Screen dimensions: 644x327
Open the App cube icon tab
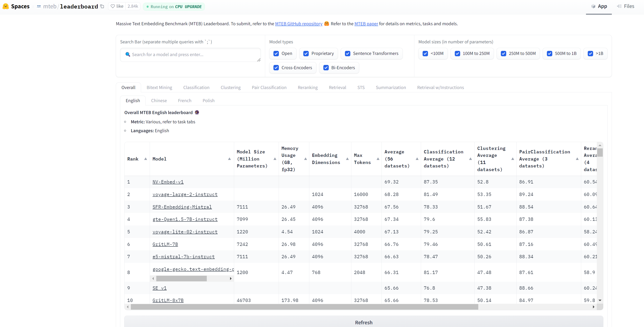click(593, 6)
